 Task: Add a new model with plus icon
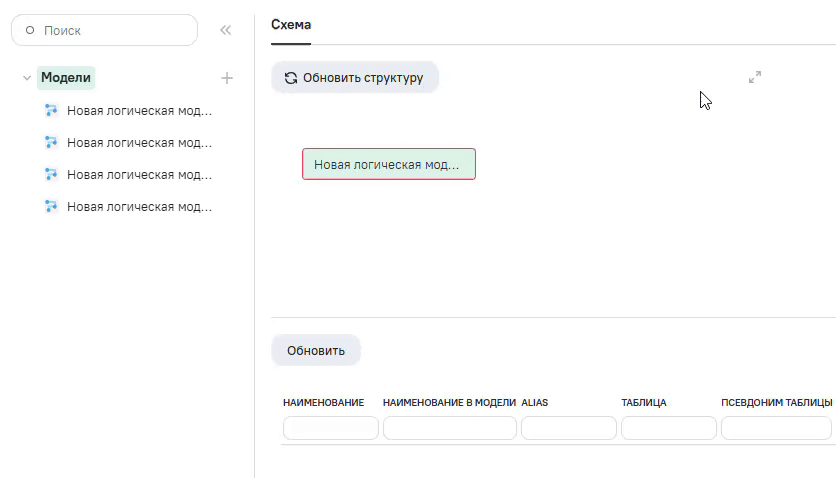click(x=227, y=78)
